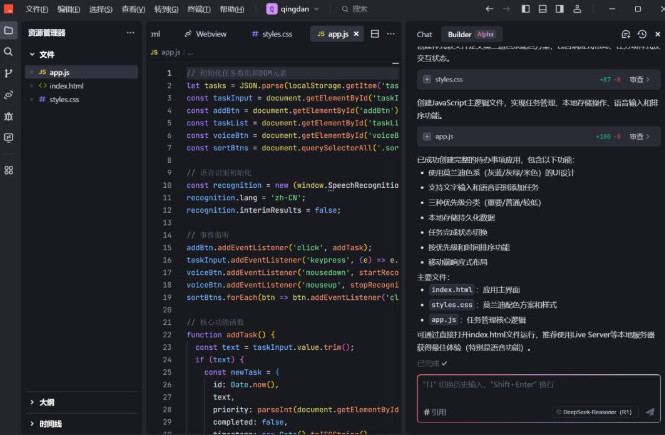Click the app.js label in main files list
The height and width of the screenshot is (435, 665).
(x=444, y=320)
